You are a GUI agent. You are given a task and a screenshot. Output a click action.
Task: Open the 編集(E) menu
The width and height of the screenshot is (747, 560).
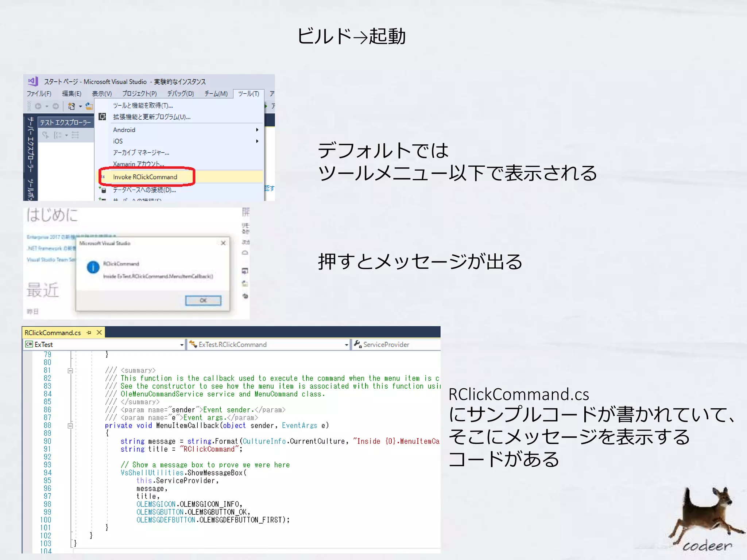[x=71, y=94]
